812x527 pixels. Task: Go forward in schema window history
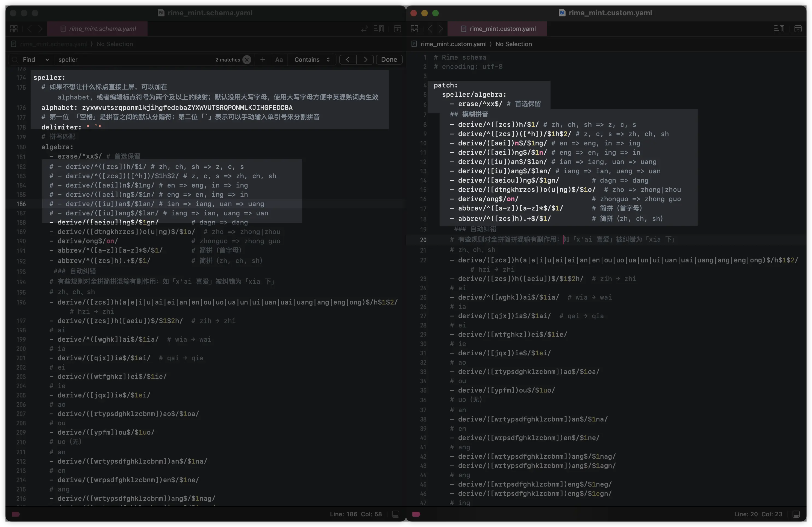(40, 29)
